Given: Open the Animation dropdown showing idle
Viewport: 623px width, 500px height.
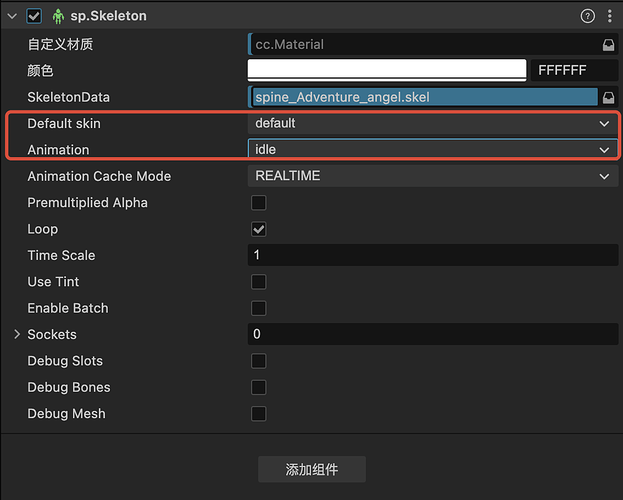Looking at the screenshot, I should pyautogui.click(x=432, y=149).
